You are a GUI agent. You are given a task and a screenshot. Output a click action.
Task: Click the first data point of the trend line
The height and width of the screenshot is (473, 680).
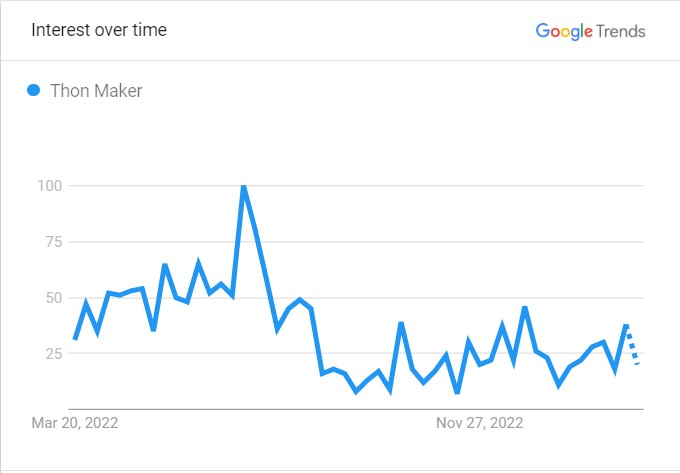tap(75, 338)
